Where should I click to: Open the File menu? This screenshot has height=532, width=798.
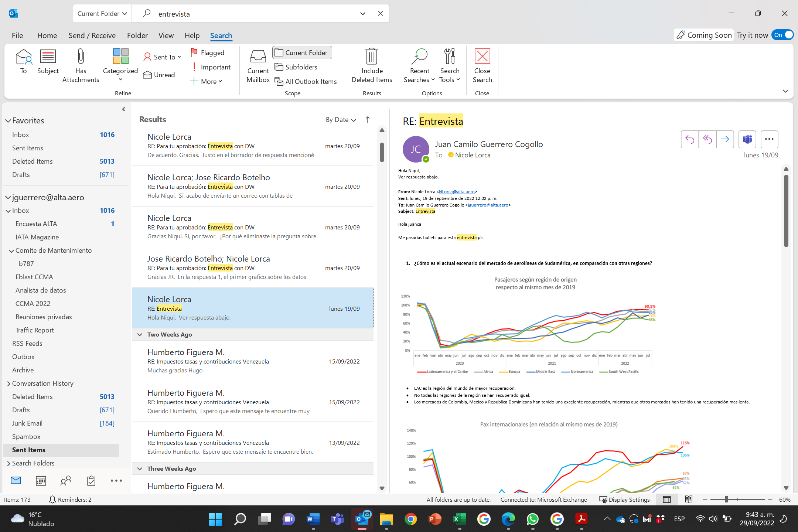(x=17, y=35)
